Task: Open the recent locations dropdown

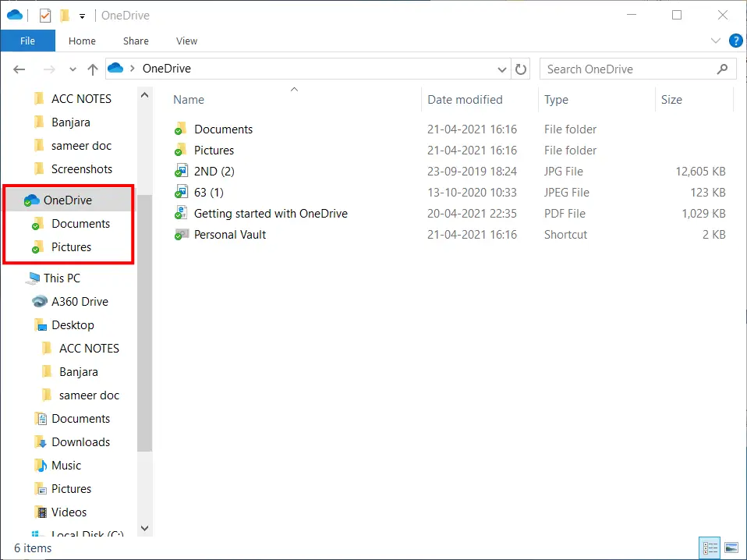Action: (x=73, y=69)
